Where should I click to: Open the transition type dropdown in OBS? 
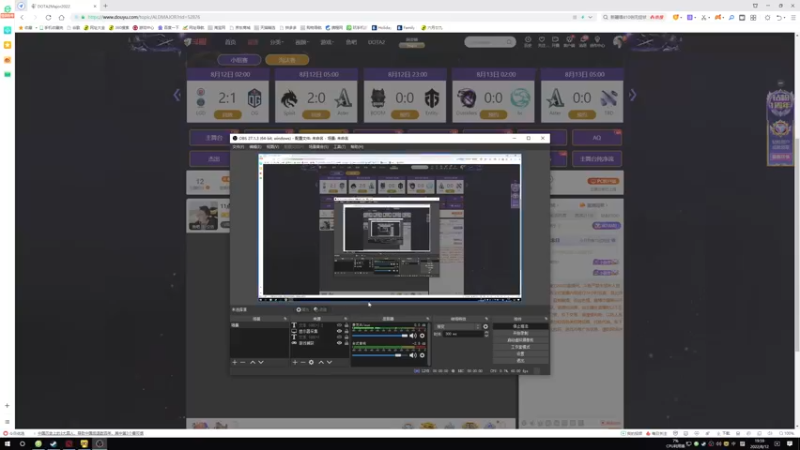pos(458,327)
